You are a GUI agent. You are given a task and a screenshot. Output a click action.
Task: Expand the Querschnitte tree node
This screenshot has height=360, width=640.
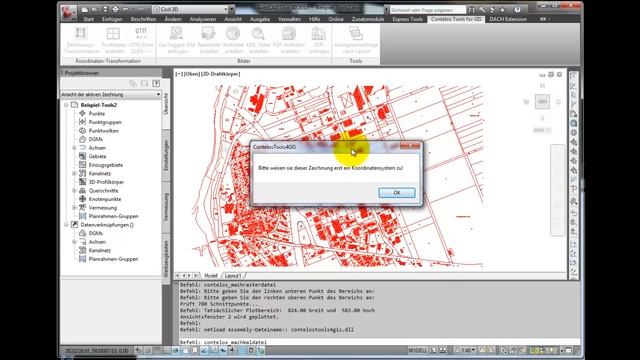click(x=74, y=191)
